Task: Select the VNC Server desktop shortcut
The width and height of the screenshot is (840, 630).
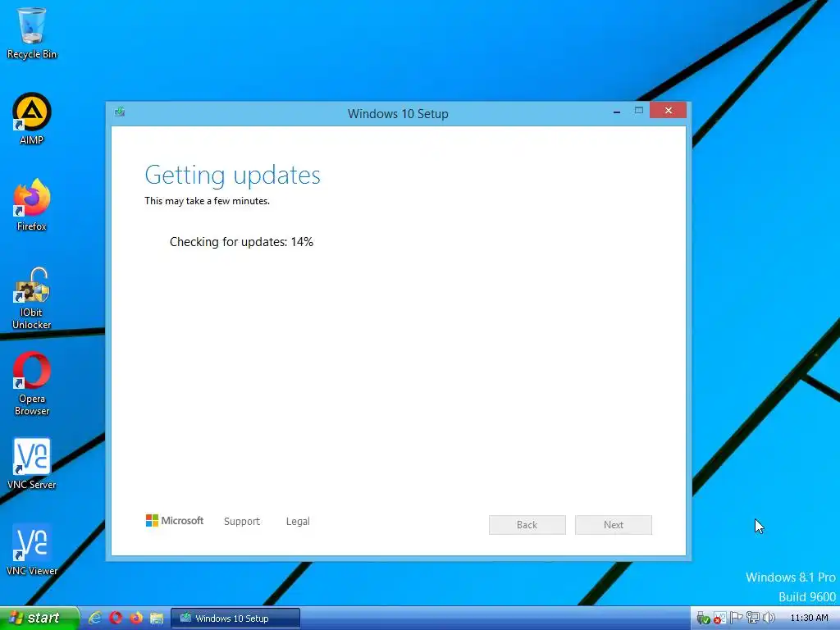Action: click(x=32, y=464)
